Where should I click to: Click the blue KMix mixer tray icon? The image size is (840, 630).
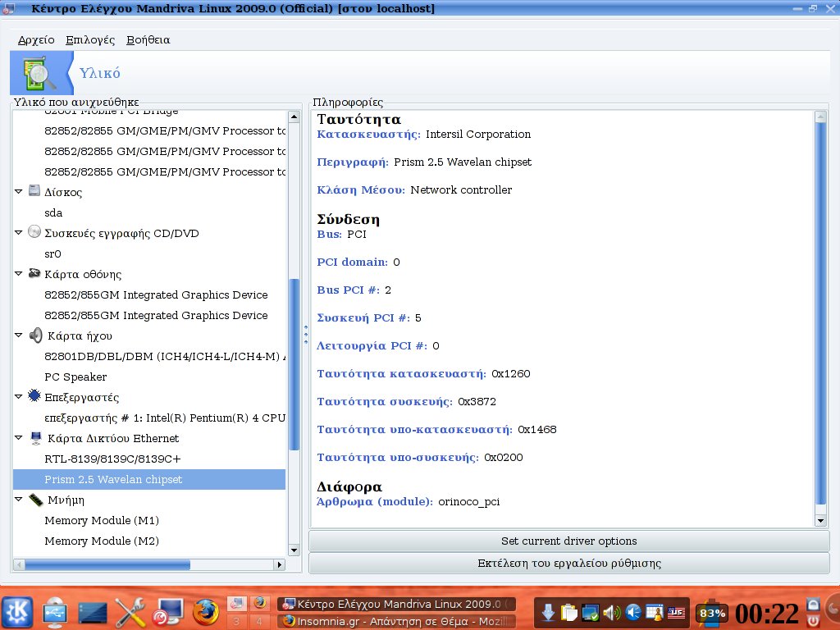(633, 612)
